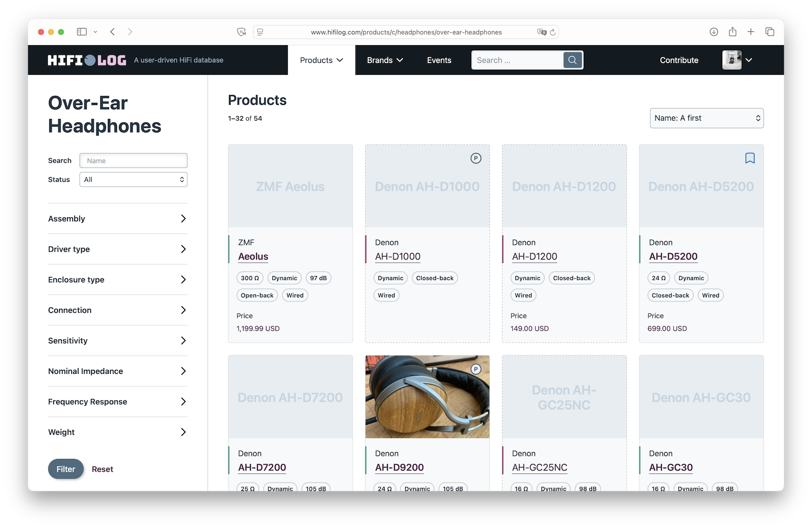Open the ZMF Aeolus product link
This screenshot has width=812, height=528.
[253, 256]
